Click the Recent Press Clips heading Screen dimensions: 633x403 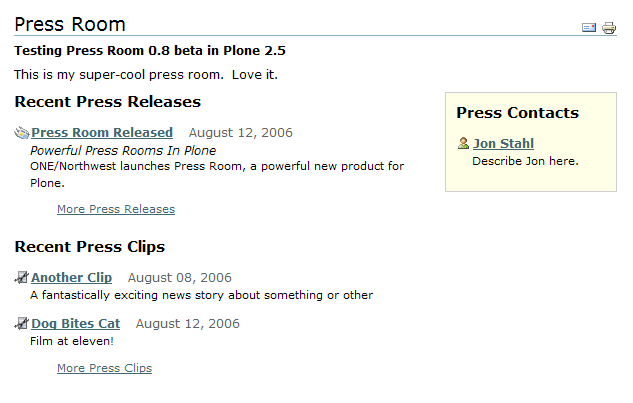(90, 247)
